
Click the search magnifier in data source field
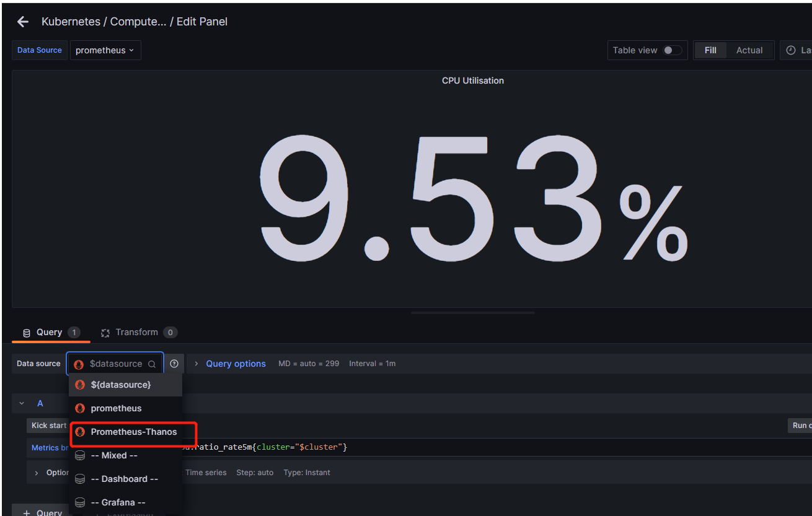[152, 364]
